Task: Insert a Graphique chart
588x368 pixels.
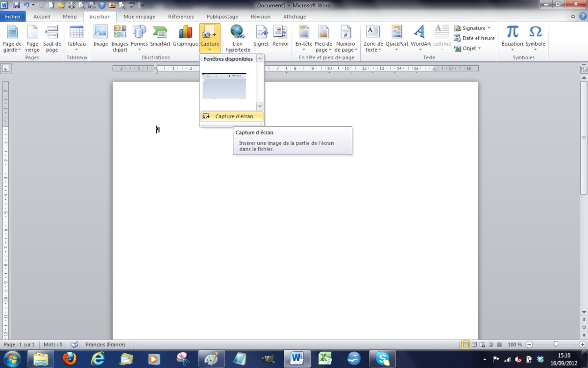Action: 185,36
